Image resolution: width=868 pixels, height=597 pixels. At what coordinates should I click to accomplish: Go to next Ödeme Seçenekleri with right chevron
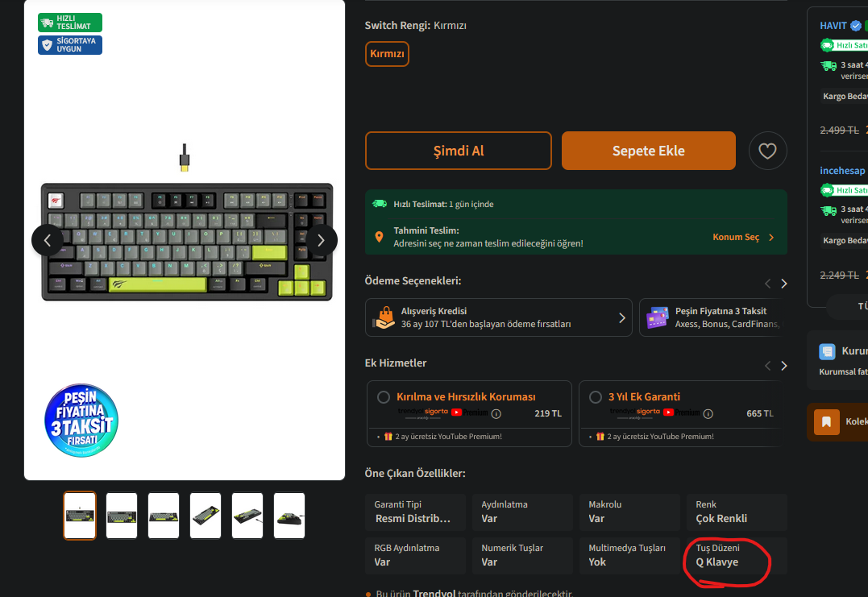point(784,284)
